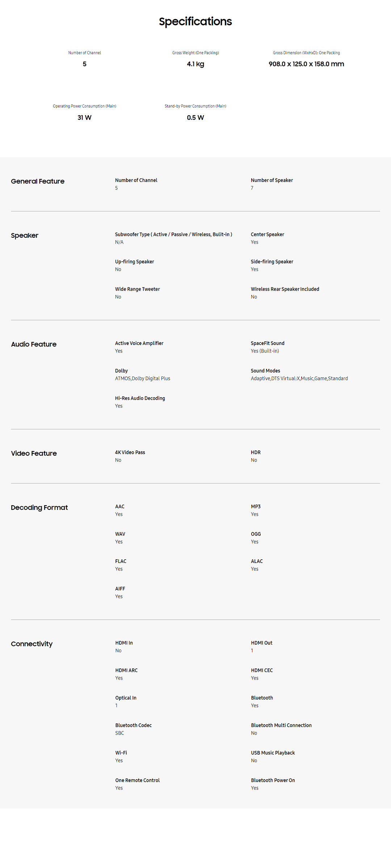Screen dimensions: 391x868
Task: Click the Sound Modes value text
Action: [x=299, y=378]
